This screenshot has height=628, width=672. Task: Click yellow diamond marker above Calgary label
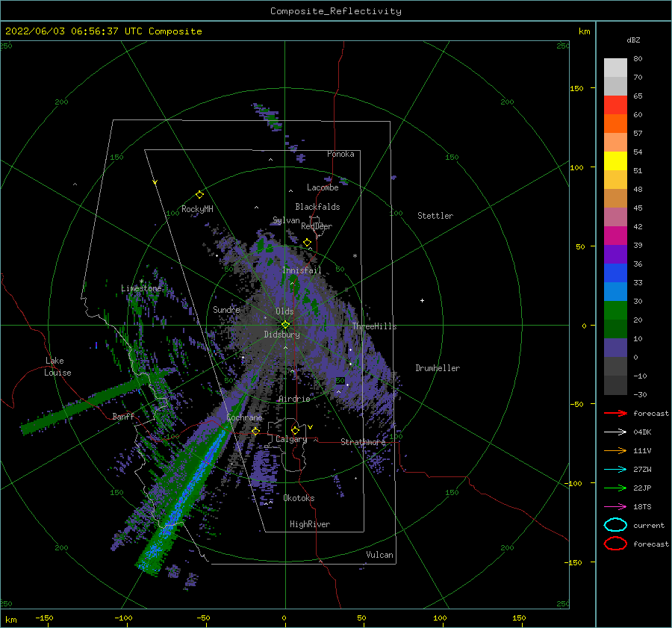[295, 430]
